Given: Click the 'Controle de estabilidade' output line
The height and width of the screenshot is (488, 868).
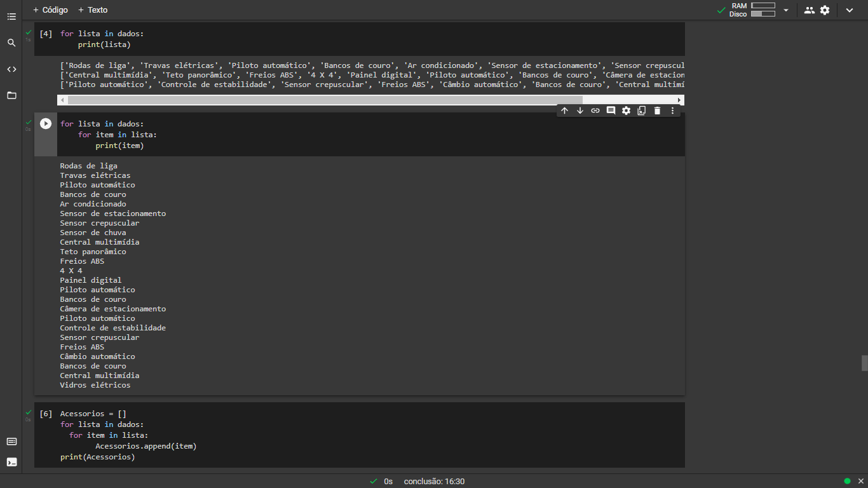Looking at the screenshot, I should click(113, 328).
